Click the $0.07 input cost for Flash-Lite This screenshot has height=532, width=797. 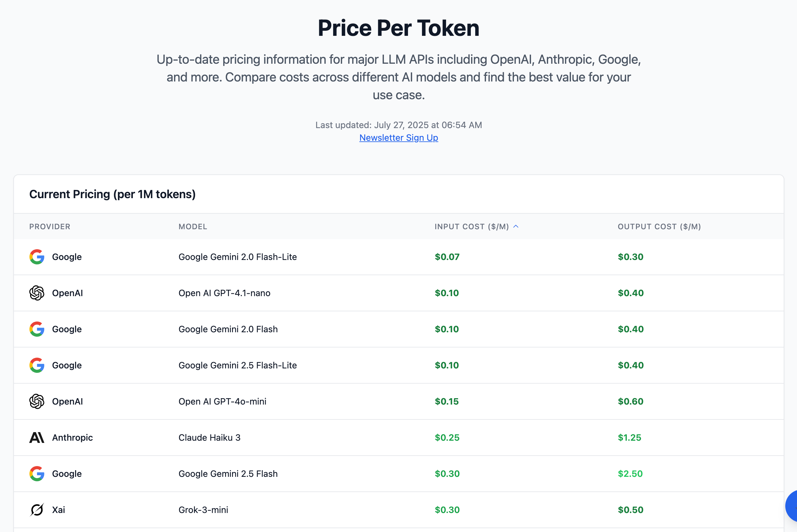(447, 257)
